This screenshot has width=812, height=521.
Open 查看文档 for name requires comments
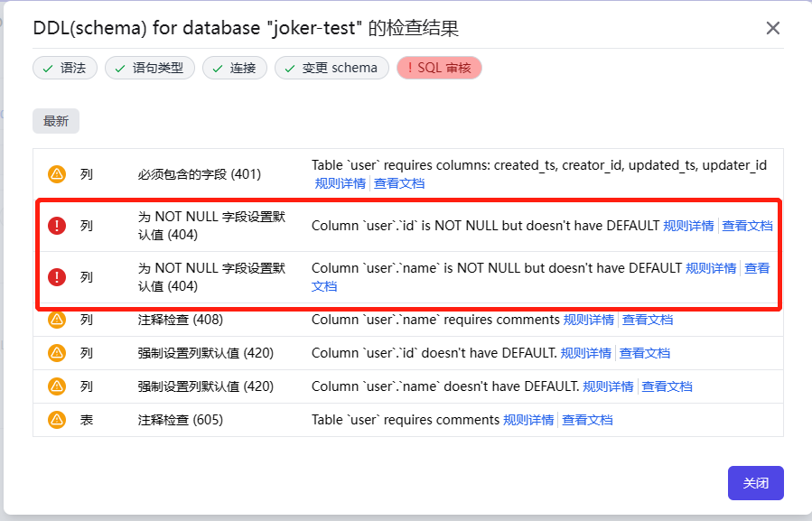point(648,320)
